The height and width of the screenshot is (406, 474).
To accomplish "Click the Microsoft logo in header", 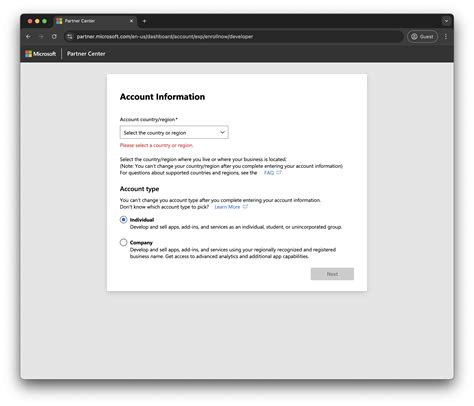I will [x=41, y=54].
